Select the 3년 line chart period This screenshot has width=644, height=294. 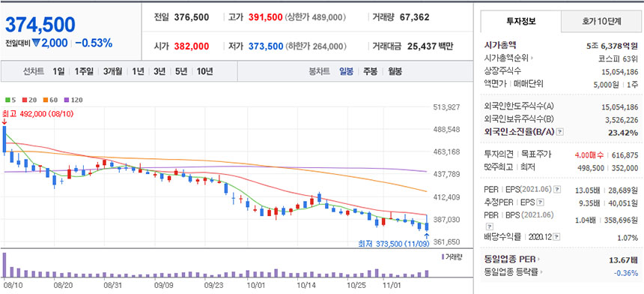160,71
